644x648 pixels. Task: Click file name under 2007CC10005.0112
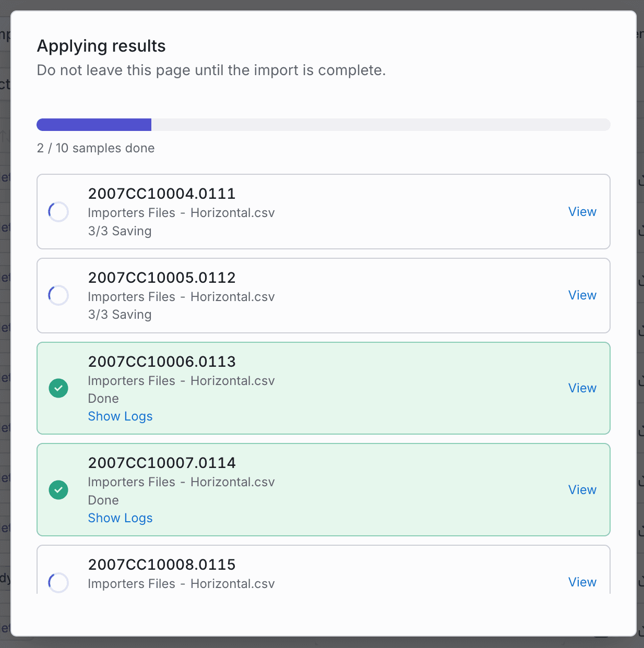coord(181,297)
